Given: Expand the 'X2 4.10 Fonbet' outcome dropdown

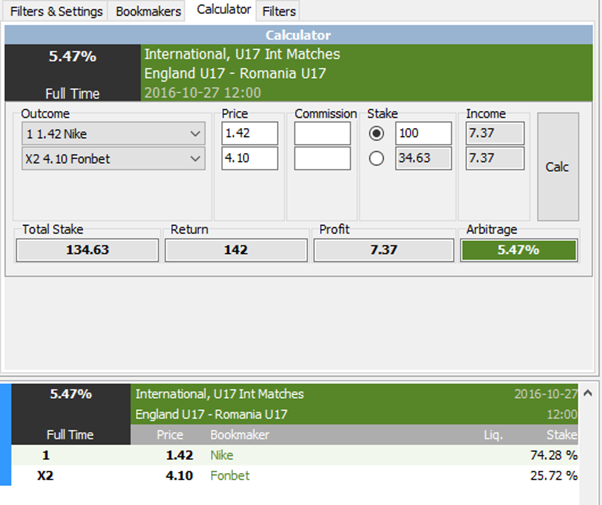Looking at the screenshot, I should click(x=114, y=159).
